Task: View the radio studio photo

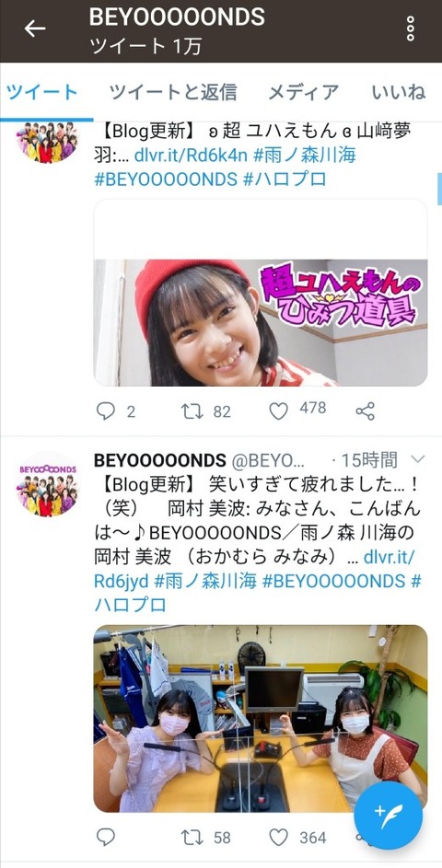Action: (x=261, y=719)
